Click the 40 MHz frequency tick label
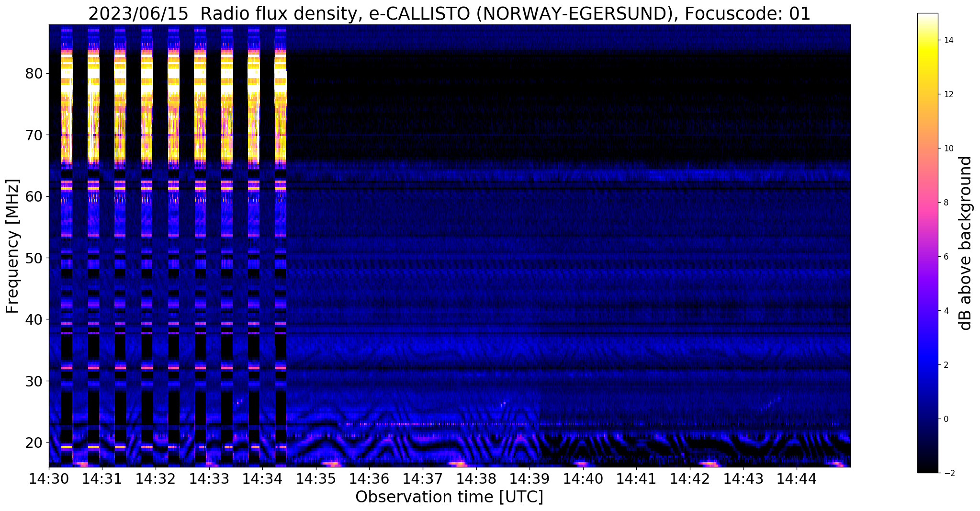The width and height of the screenshot is (980, 511). [x=34, y=319]
